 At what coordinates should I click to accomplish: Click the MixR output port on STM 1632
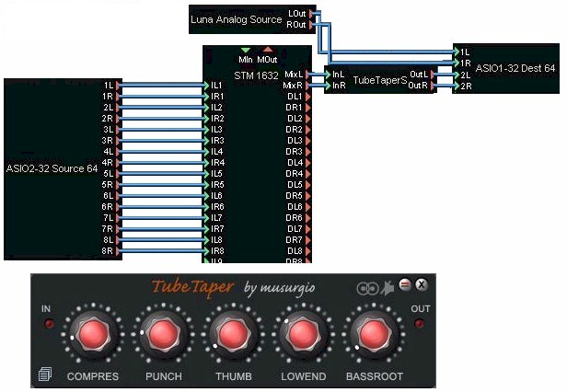pyautogui.click(x=307, y=86)
